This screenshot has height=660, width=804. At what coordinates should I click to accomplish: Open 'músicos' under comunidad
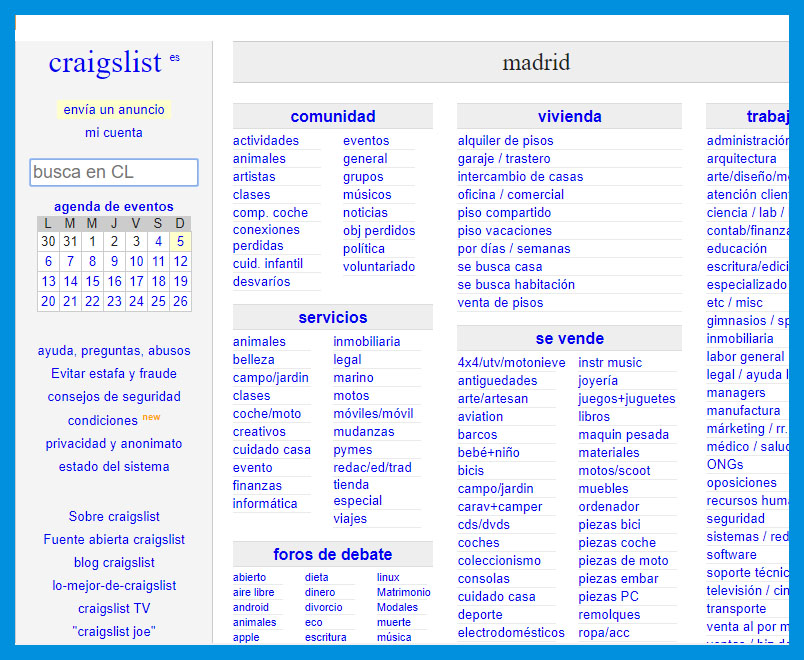coord(367,194)
